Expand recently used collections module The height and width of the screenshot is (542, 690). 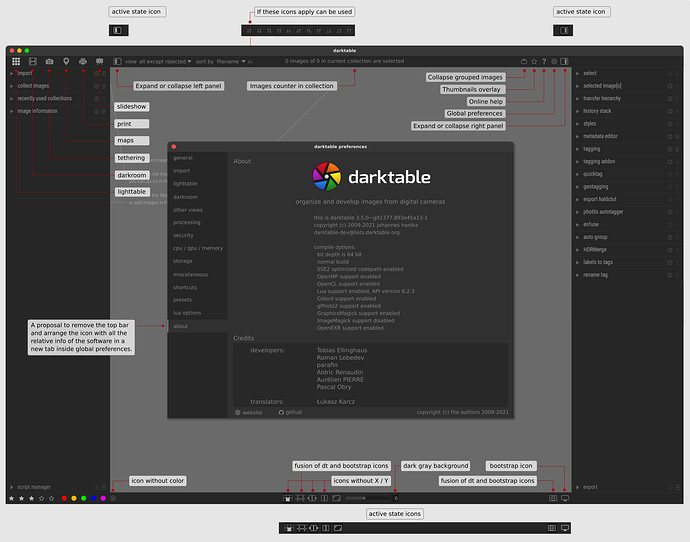click(57, 99)
